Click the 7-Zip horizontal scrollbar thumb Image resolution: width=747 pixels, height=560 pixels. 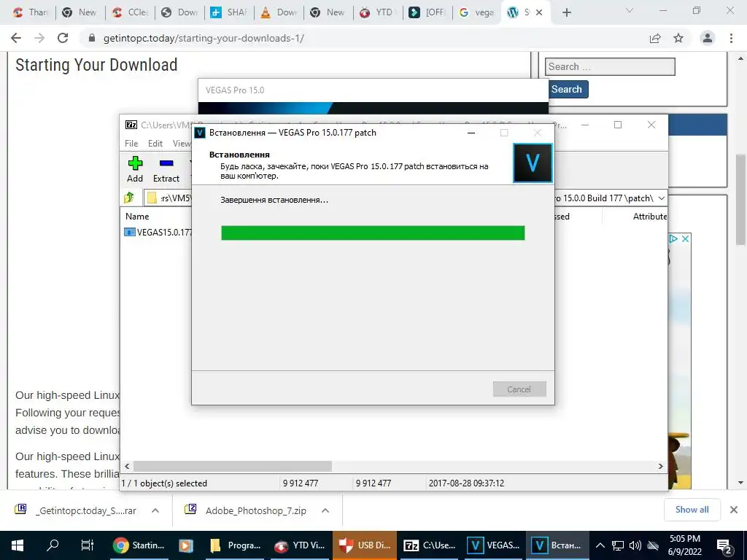coord(233,466)
